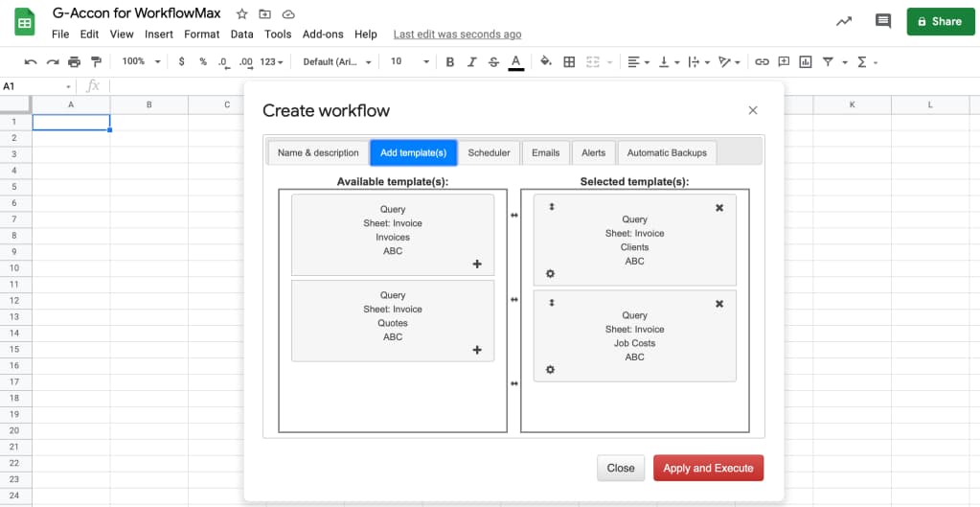Image resolution: width=980 pixels, height=507 pixels.
Task: Open the Data menu
Action: pos(241,35)
